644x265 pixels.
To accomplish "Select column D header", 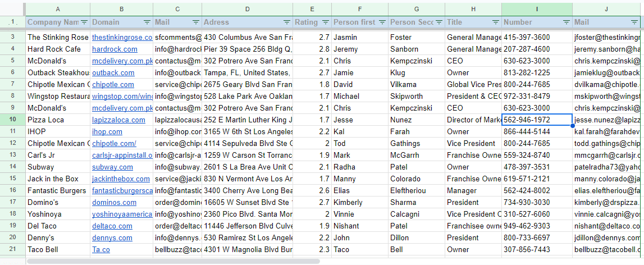I will (x=247, y=9).
